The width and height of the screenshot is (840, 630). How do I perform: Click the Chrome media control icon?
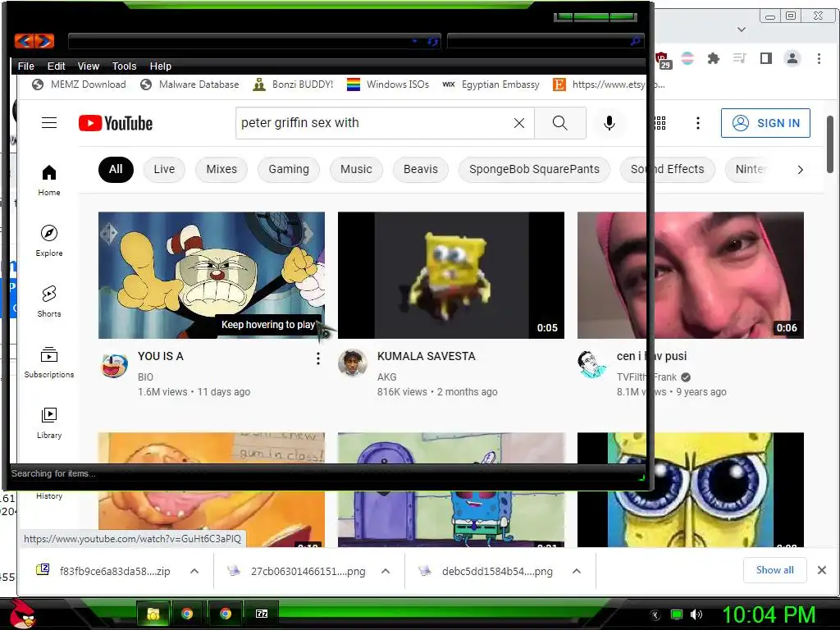[739, 58]
